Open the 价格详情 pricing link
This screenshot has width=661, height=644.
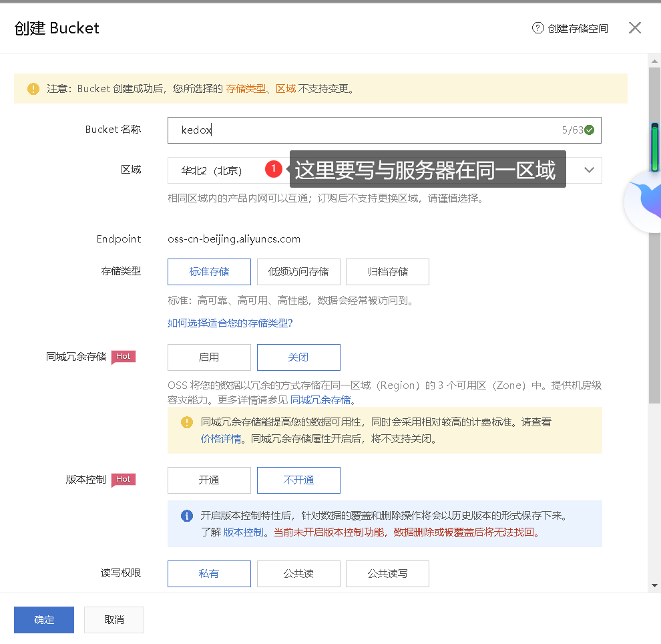click(x=221, y=439)
